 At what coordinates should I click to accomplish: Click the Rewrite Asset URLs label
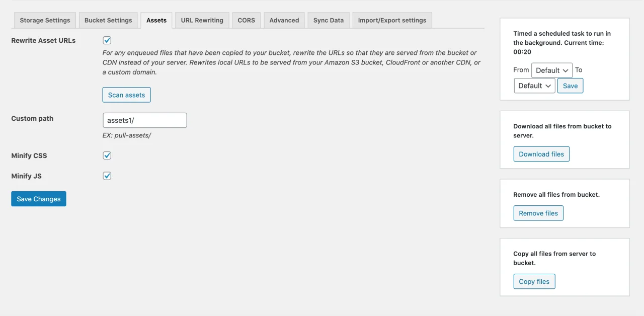coord(43,40)
